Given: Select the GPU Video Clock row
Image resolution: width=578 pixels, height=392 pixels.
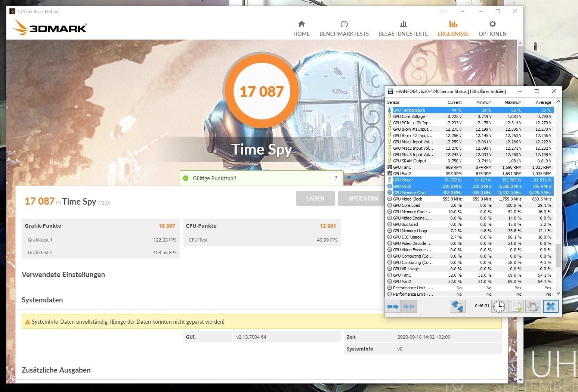Looking at the screenshot, I should [470, 199].
